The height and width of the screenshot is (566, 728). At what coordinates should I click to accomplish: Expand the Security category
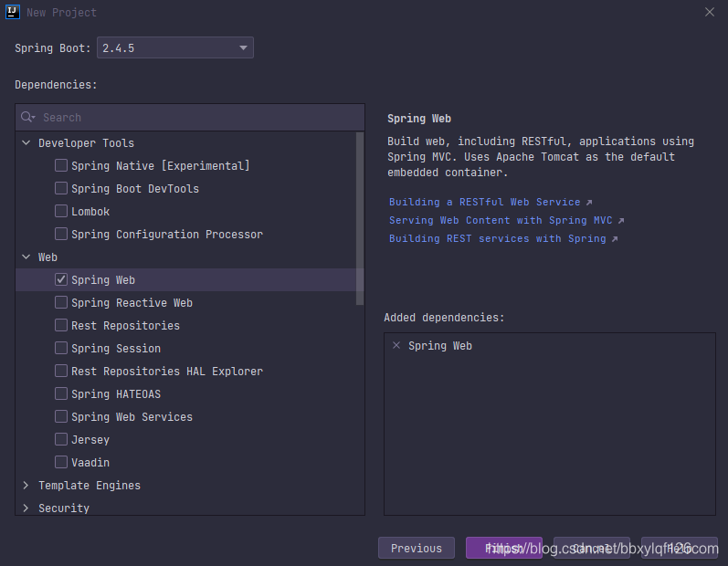click(x=26, y=508)
